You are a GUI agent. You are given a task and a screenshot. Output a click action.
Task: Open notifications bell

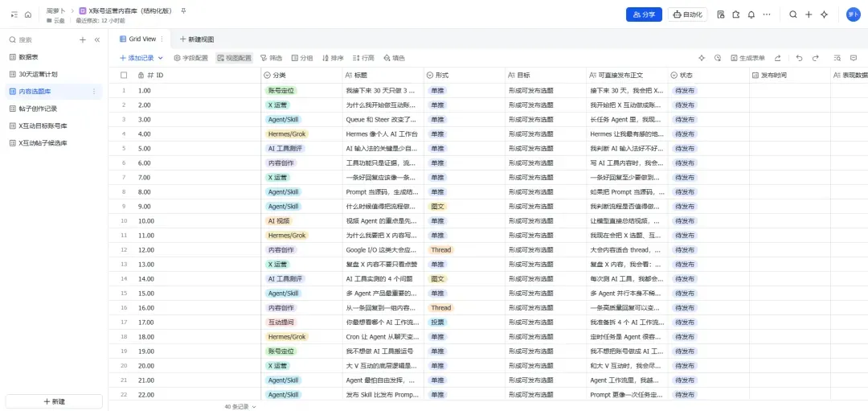click(751, 14)
